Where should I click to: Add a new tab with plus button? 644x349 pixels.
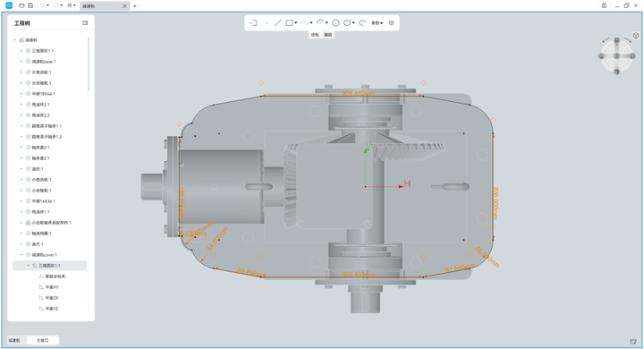pyautogui.click(x=135, y=5)
